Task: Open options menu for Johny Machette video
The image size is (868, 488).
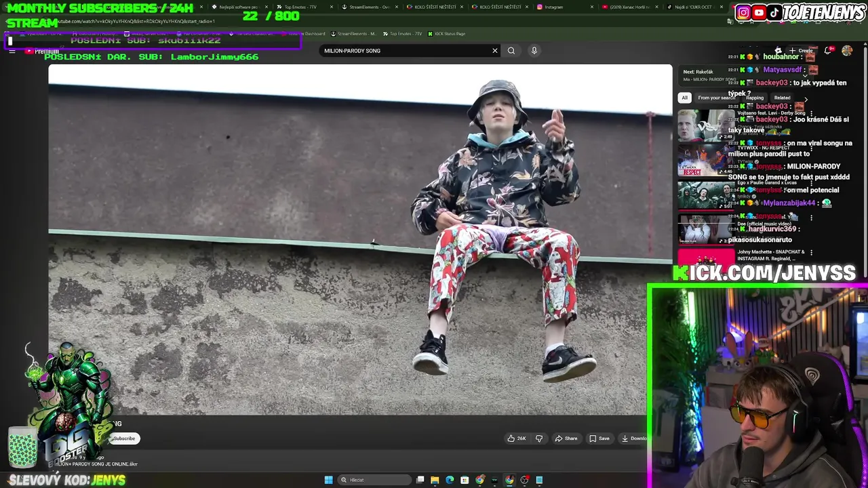Action: pos(811,253)
